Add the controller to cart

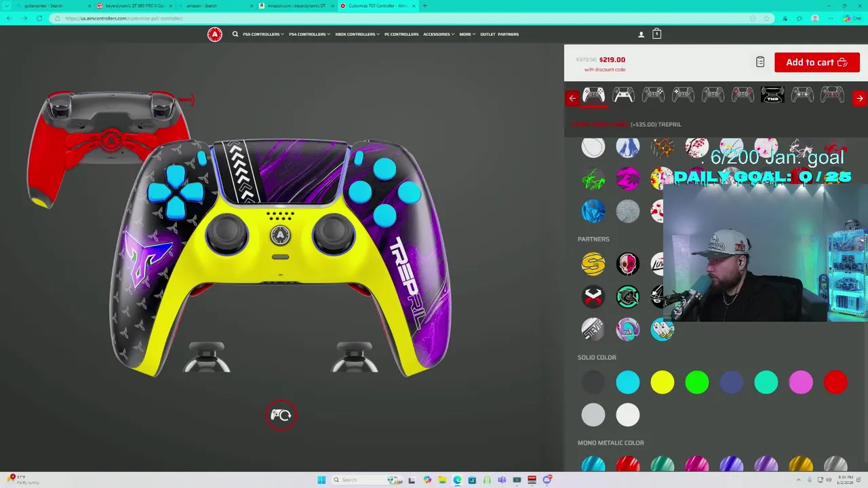click(817, 62)
